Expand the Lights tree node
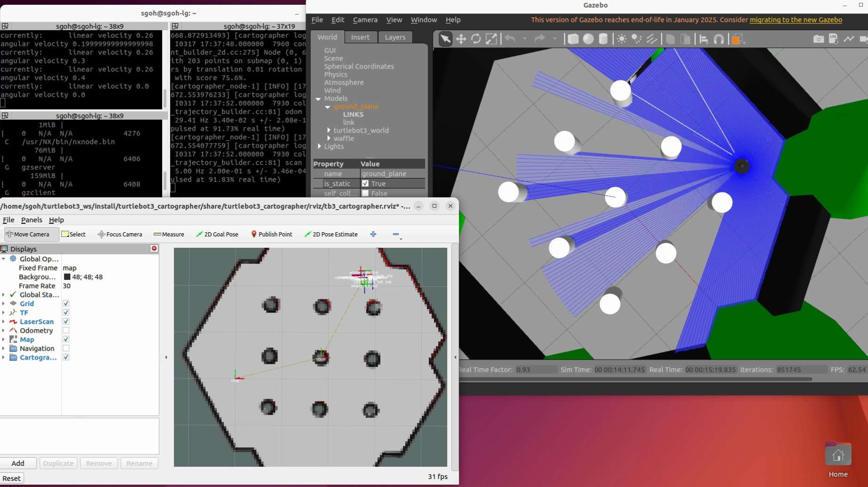 [x=319, y=146]
